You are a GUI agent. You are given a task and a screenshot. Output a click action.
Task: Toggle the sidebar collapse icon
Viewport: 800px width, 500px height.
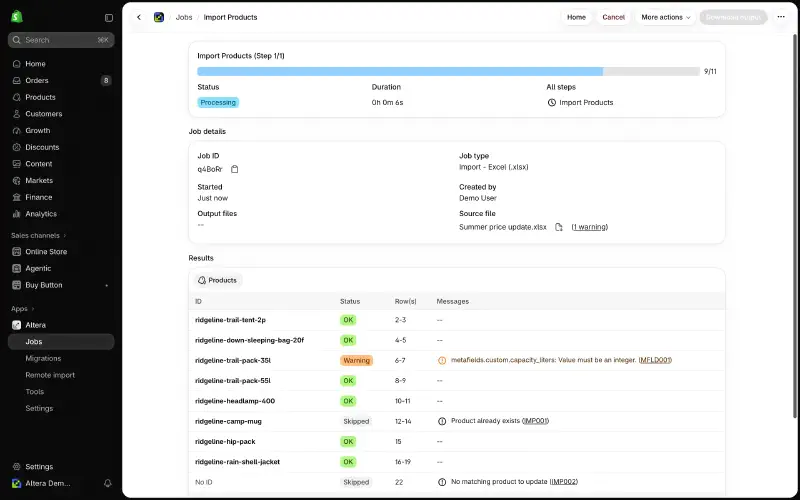(x=109, y=18)
